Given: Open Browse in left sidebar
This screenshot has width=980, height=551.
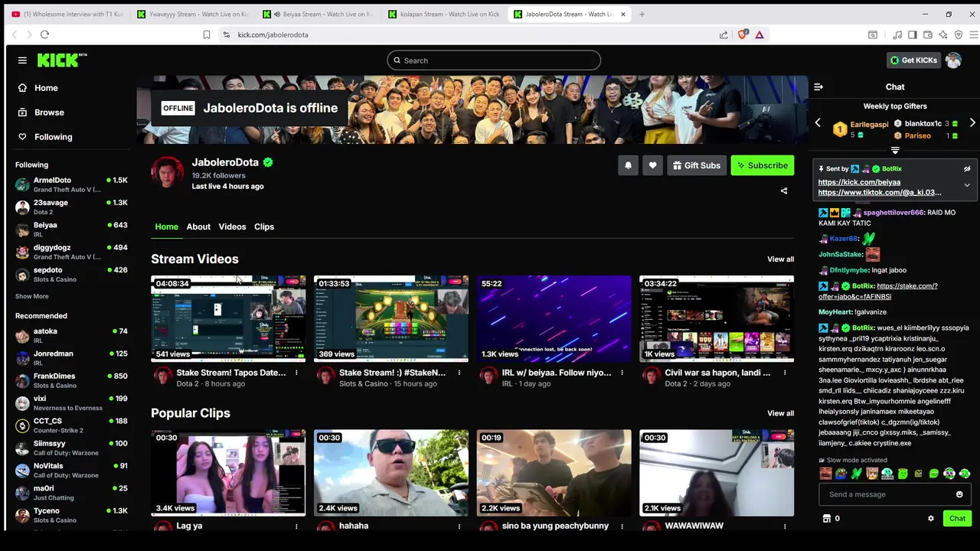Looking at the screenshot, I should pos(48,112).
